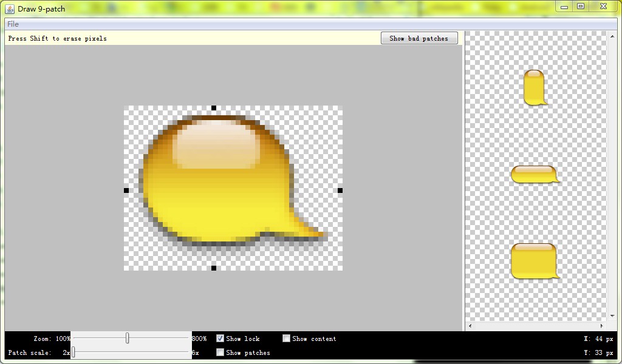Open the File menu
The height and width of the screenshot is (364, 622).
point(13,24)
